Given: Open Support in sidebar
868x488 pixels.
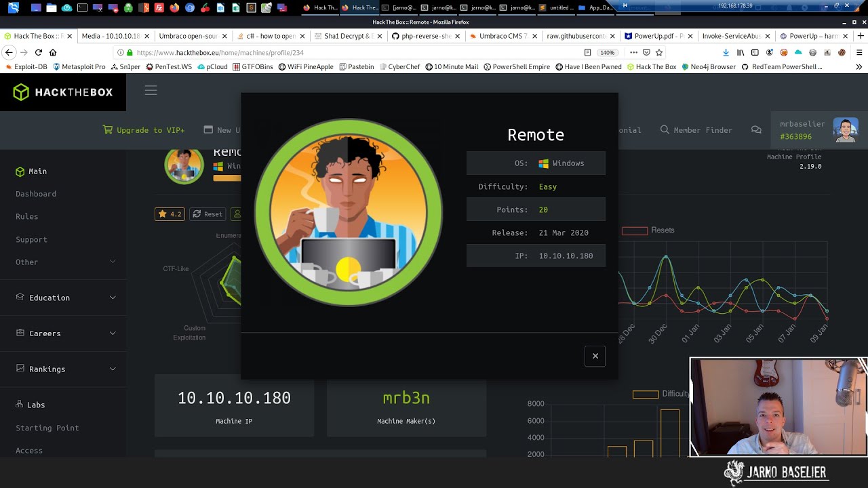Looking at the screenshot, I should point(31,239).
